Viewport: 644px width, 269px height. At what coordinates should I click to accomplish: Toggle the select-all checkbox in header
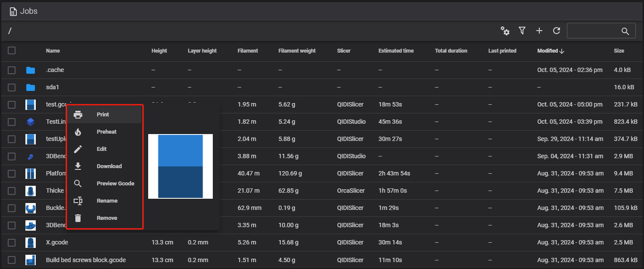click(x=12, y=50)
